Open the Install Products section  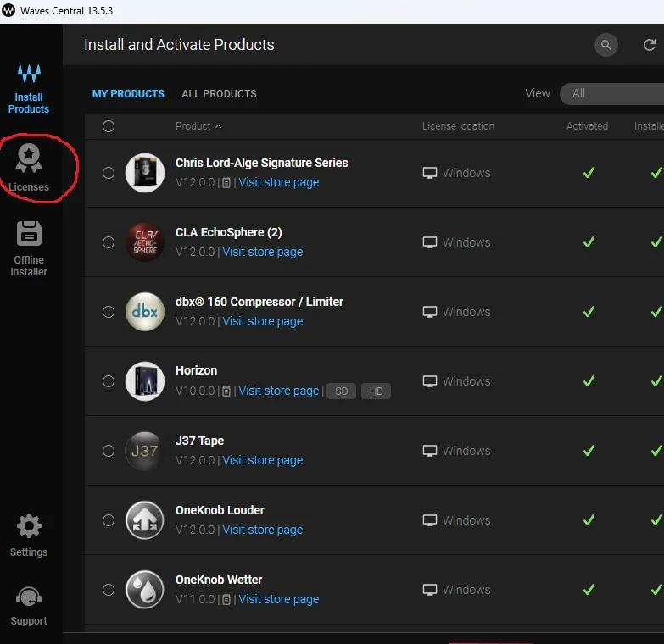click(x=29, y=89)
